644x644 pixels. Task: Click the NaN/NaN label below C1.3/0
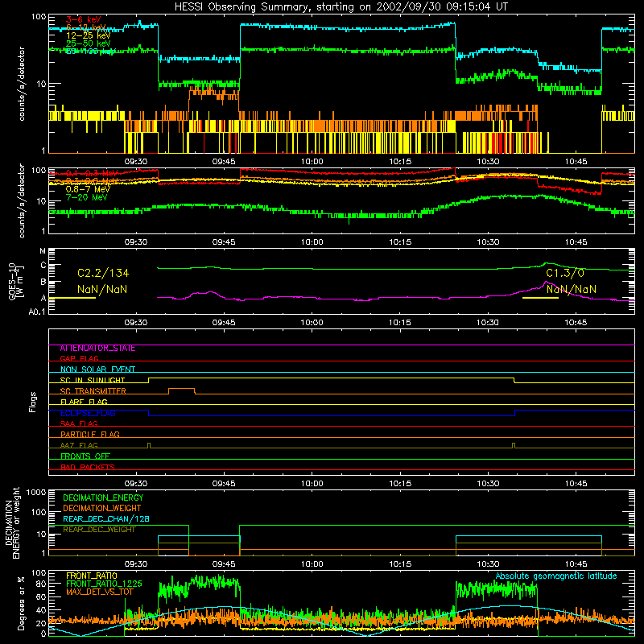coord(572,289)
